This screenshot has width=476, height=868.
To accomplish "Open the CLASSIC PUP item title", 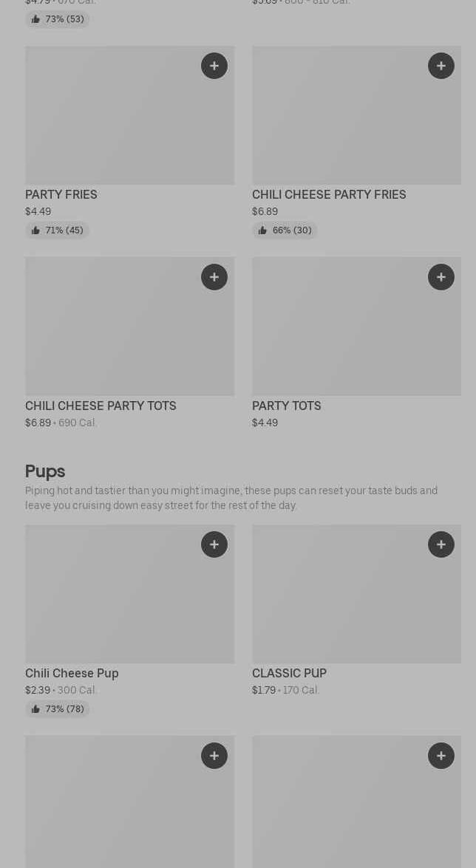I will (289, 674).
